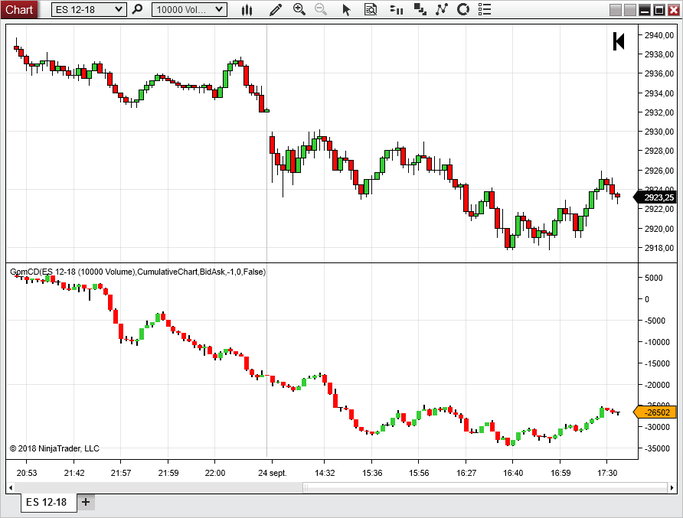Expand the ES 12-18 instrument dropdown
The height and width of the screenshot is (518, 683).
click(119, 10)
